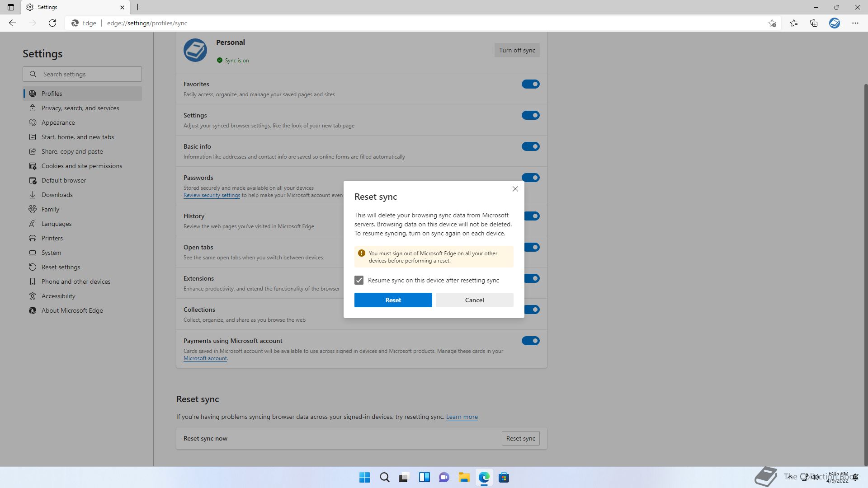Click Microsoft Edge taskbar icon
This screenshot has width=868, height=488.
[484, 478]
